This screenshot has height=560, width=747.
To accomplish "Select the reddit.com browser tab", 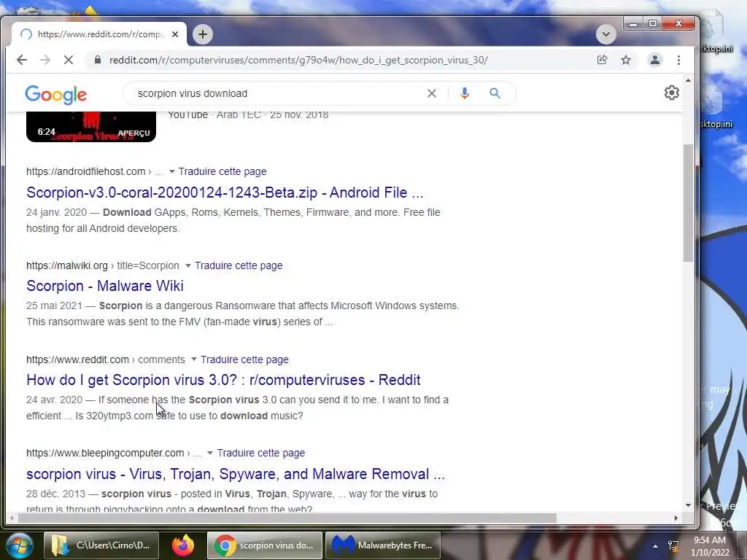I will [99, 34].
